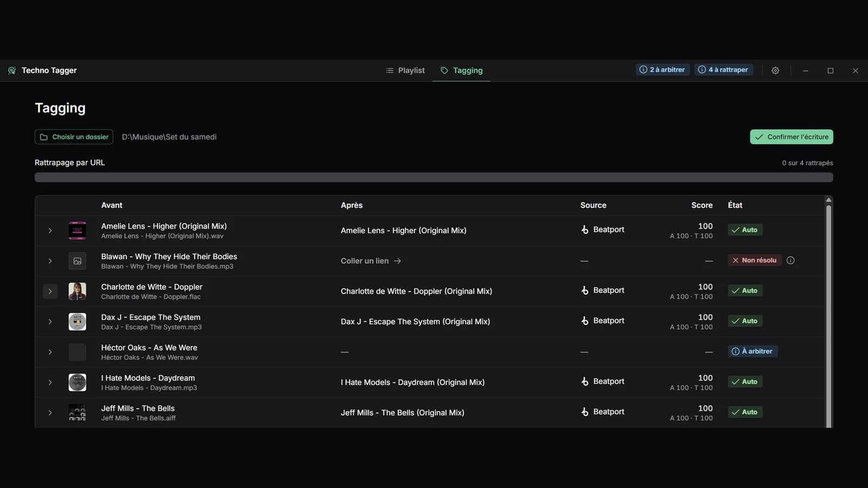Click Amelie Lens Higher cover thumbnail

pyautogui.click(x=77, y=230)
